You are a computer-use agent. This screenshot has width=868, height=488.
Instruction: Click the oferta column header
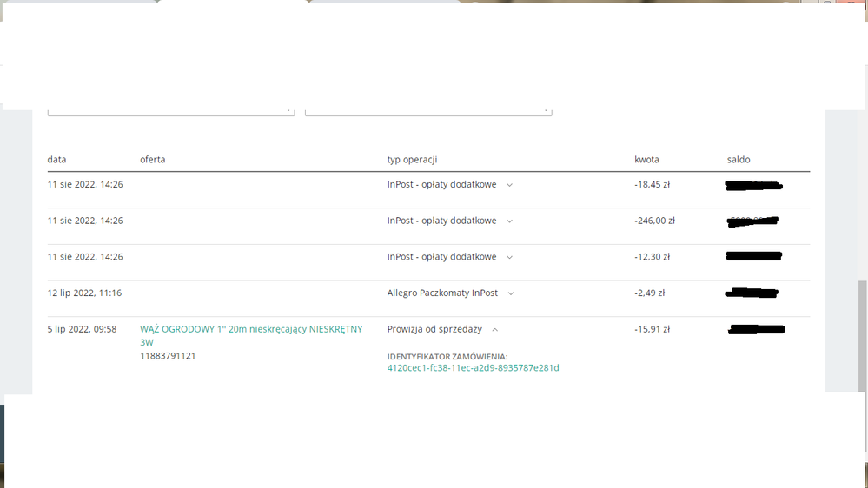[x=152, y=160]
